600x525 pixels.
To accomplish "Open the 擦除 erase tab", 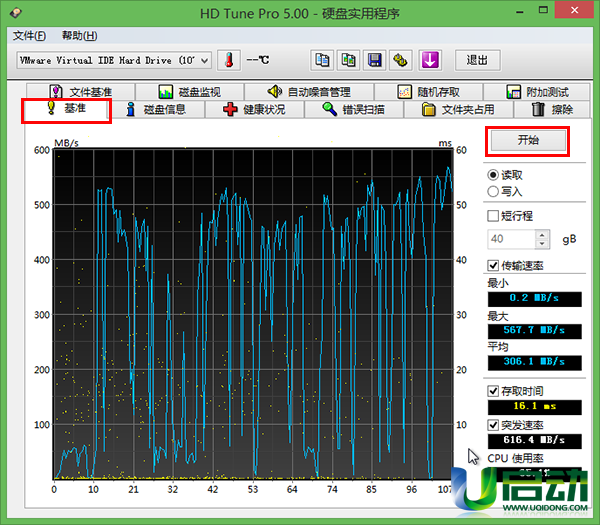I will click(x=553, y=109).
